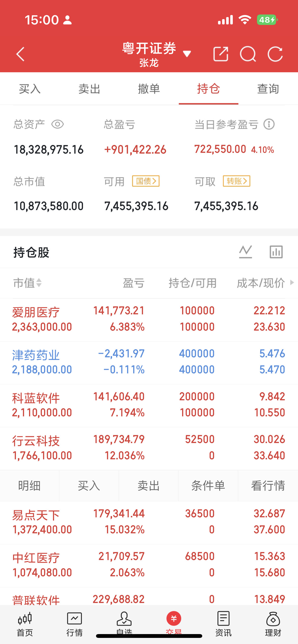This screenshot has height=644, width=298.
Task: Tap the person icon beside the clock
Action: pyautogui.click(x=67, y=20)
